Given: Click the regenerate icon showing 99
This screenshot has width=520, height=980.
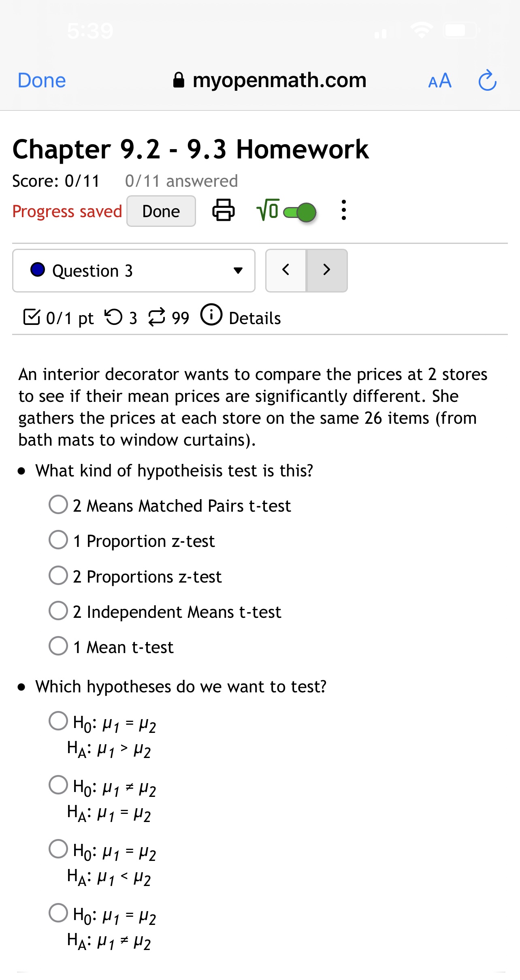Looking at the screenshot, I should pyautogui.click(x=157, y=317).
